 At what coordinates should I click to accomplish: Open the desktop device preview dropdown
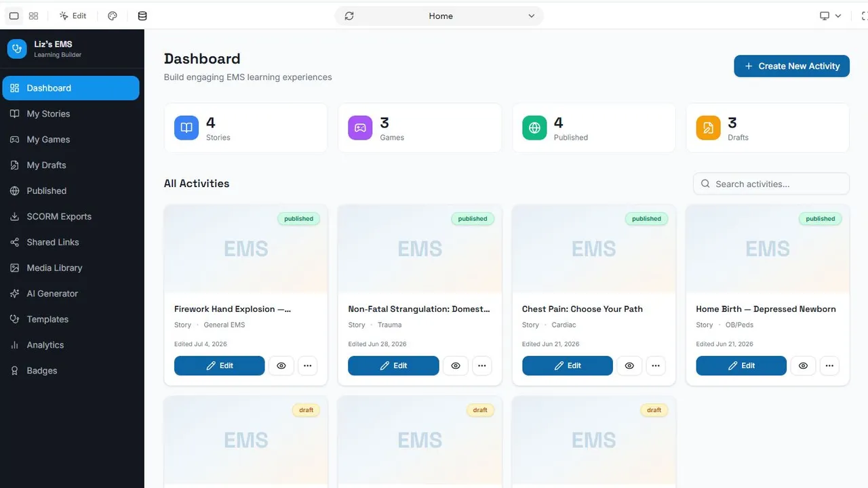pyautogui.click(x=830, y=16)
